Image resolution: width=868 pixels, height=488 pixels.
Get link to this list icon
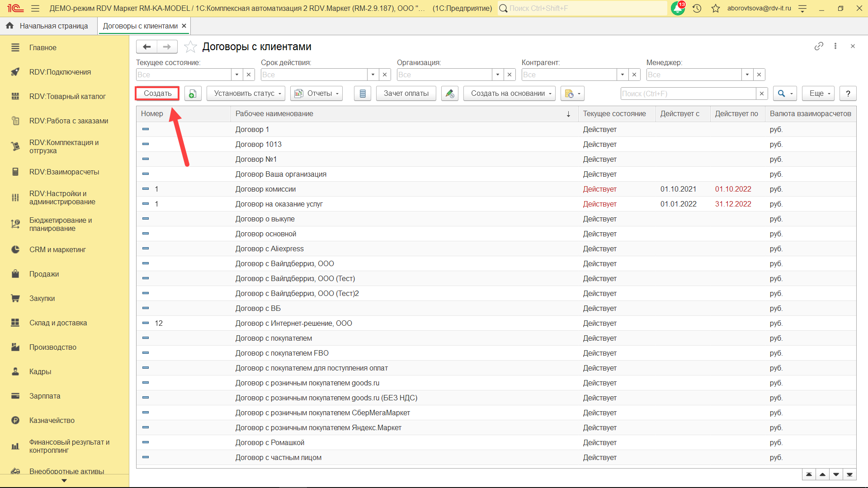pos(818,46)
